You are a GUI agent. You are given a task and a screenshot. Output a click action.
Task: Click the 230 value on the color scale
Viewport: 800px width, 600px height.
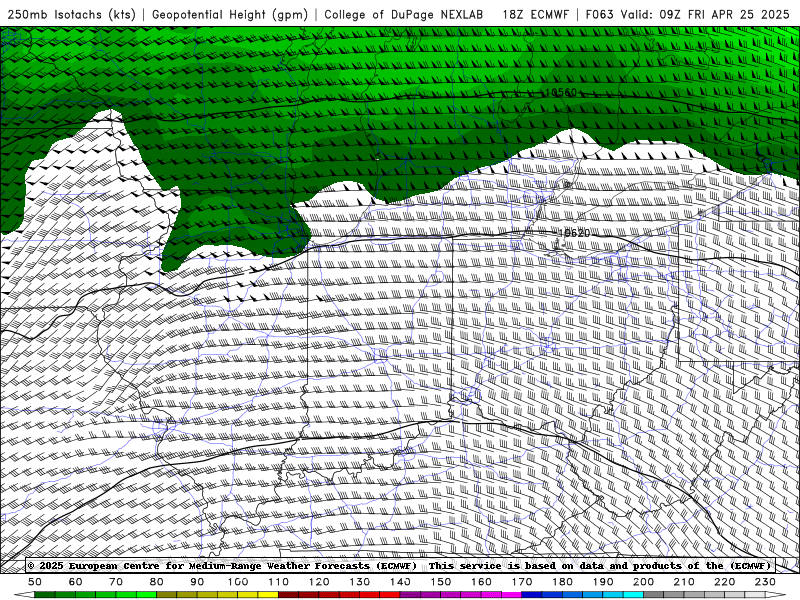pyautogui.click(x=765, y=582)
